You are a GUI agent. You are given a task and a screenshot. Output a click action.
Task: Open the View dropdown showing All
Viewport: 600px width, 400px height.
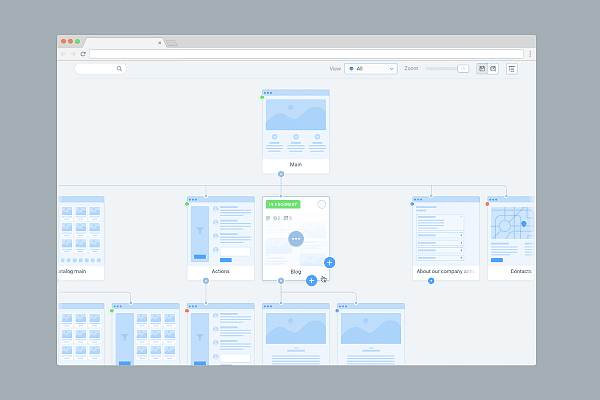pos(371,69)
